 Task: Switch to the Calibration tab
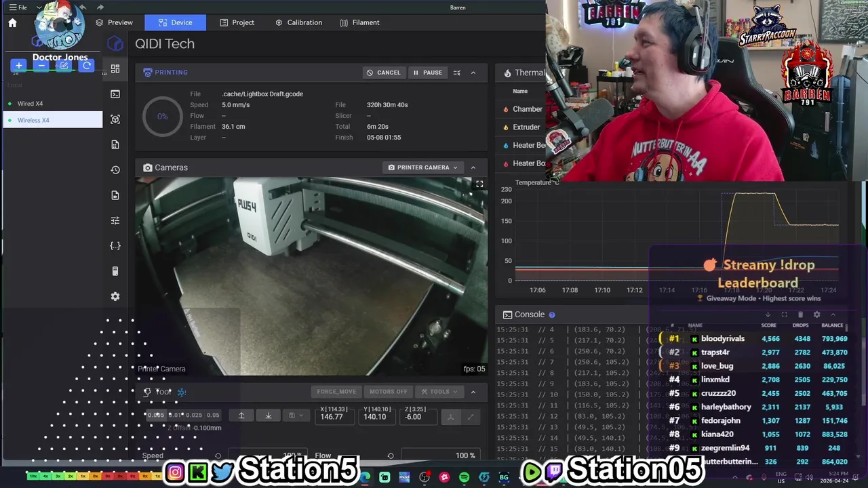pyautogui.click(x=298, y=22)
